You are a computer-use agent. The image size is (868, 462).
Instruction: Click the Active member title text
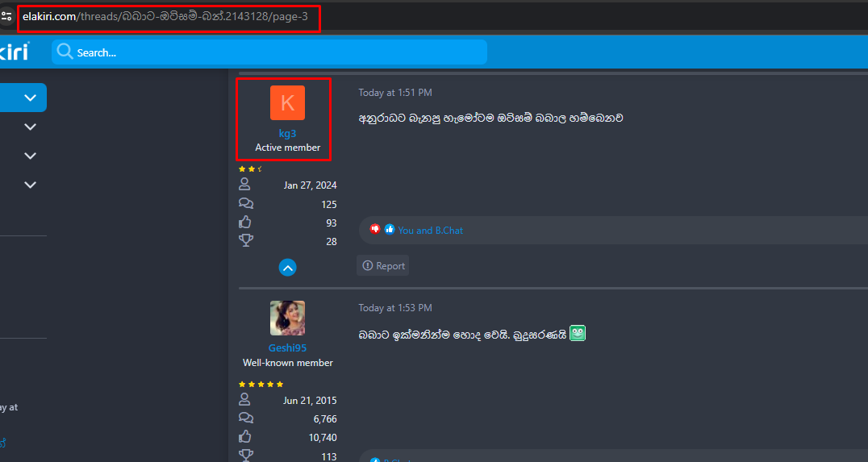287,148
